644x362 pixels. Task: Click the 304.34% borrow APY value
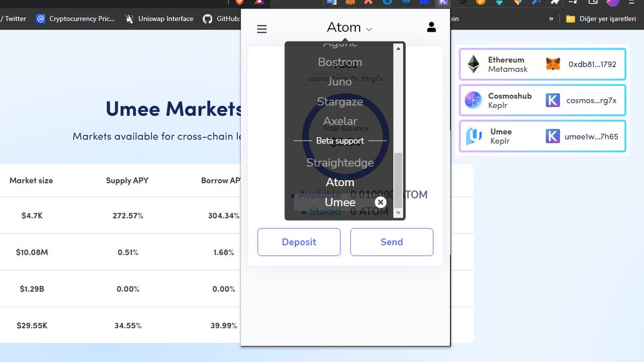pyautogui.click(x=224, y=216)
